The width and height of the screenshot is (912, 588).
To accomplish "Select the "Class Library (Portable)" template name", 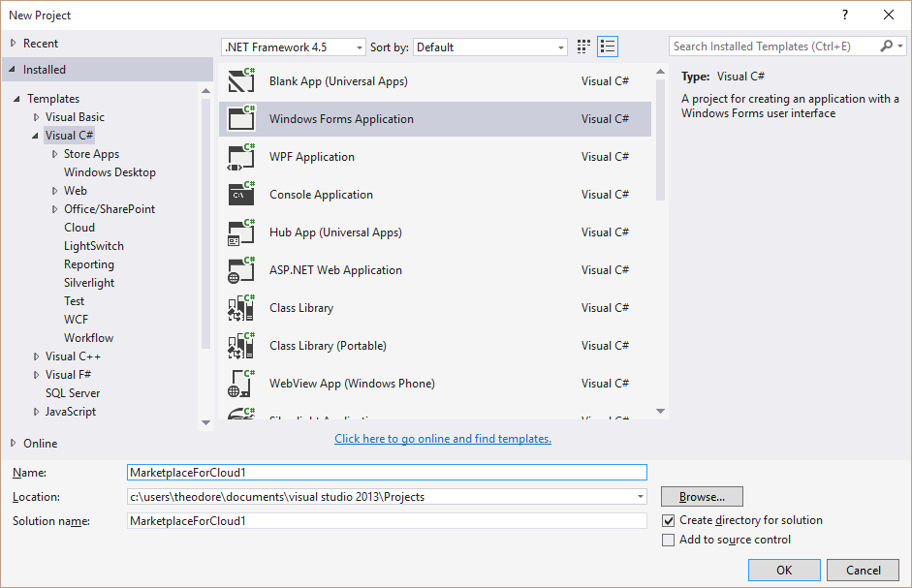I will click(328, 346).
